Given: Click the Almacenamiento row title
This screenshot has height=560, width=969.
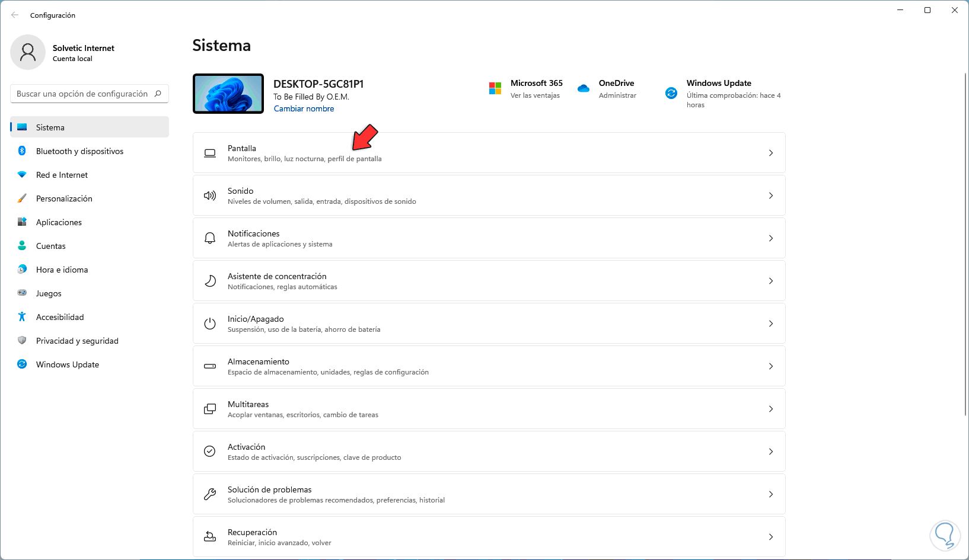Looking at the screenshot, I should (x=259, y=361).
